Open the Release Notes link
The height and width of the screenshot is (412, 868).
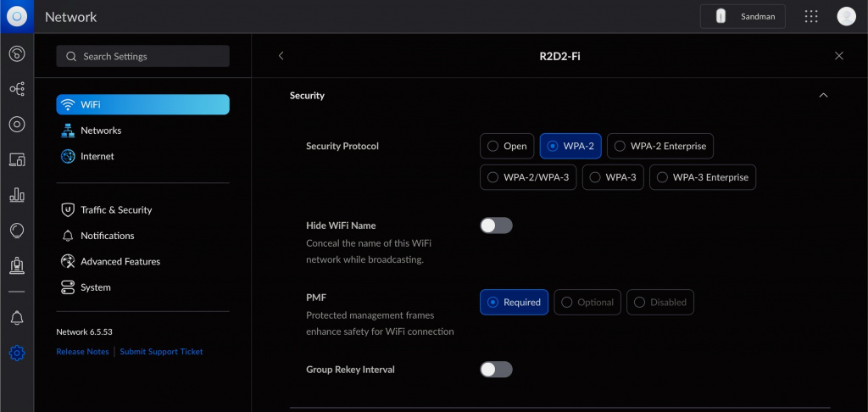(82, 352)
